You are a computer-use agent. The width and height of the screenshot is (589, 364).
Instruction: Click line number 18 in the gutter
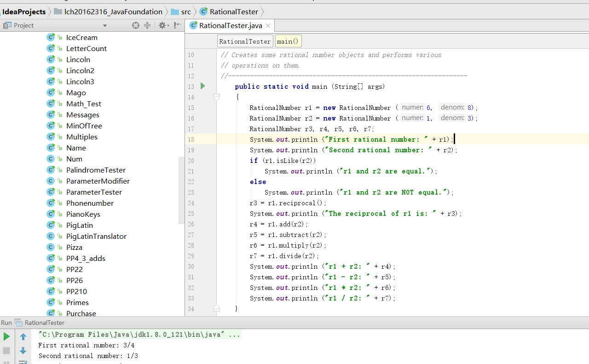[191, 139]
